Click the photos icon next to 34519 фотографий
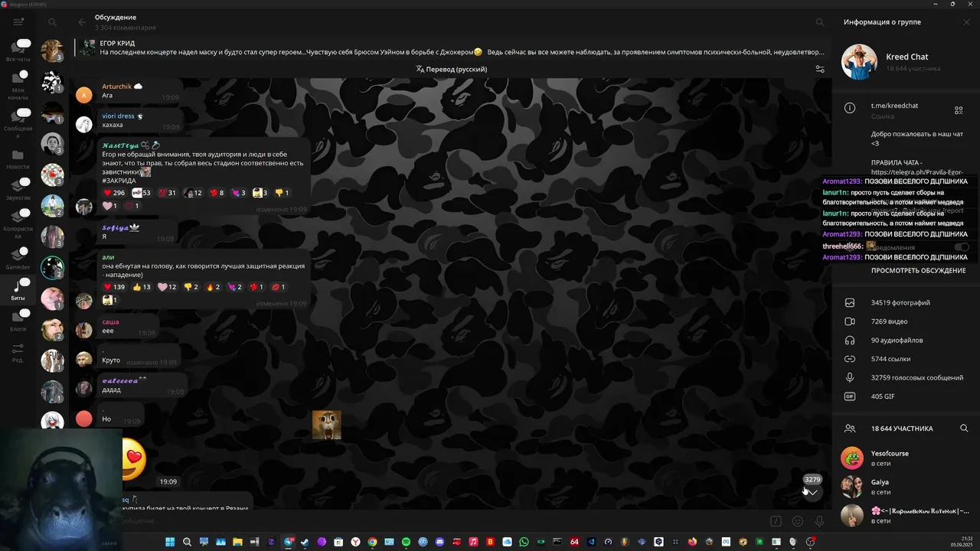Screen dimensions: 980x551 click(x=850, y=303)
